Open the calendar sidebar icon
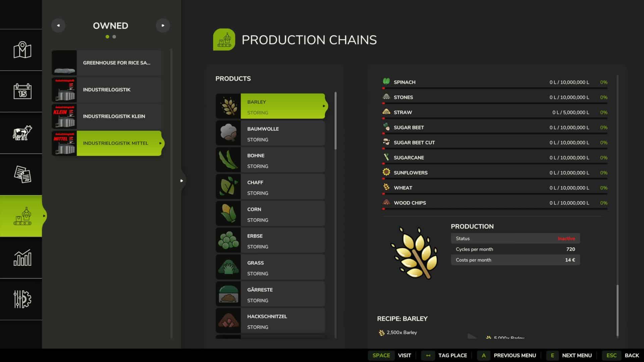Image resolution: width=644 pixels, height=362 pixels. [x=22, y=91]
